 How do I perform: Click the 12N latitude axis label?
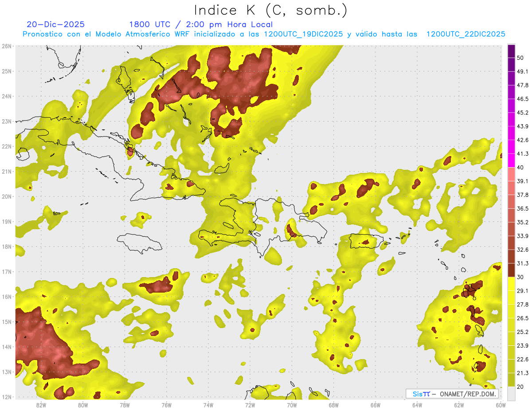[x=7, y=397]
